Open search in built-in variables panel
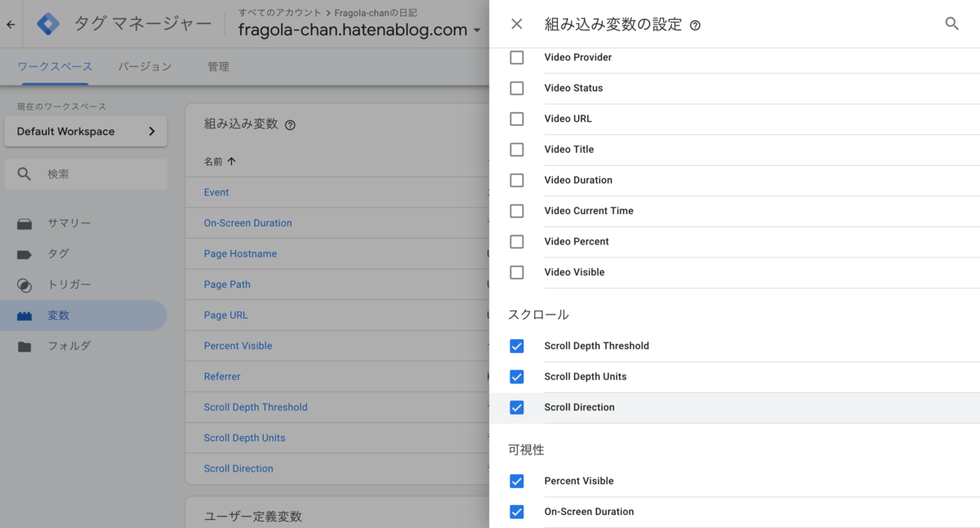 (x=951, y=24)
